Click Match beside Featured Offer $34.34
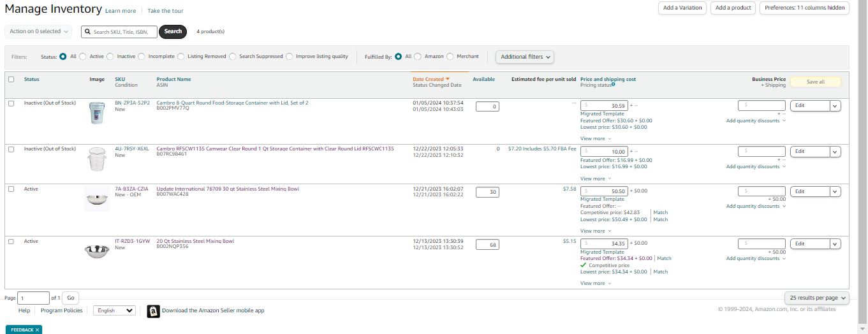This screenshot has width=868, height=334. pyautogui.click(x=664, y=258)
